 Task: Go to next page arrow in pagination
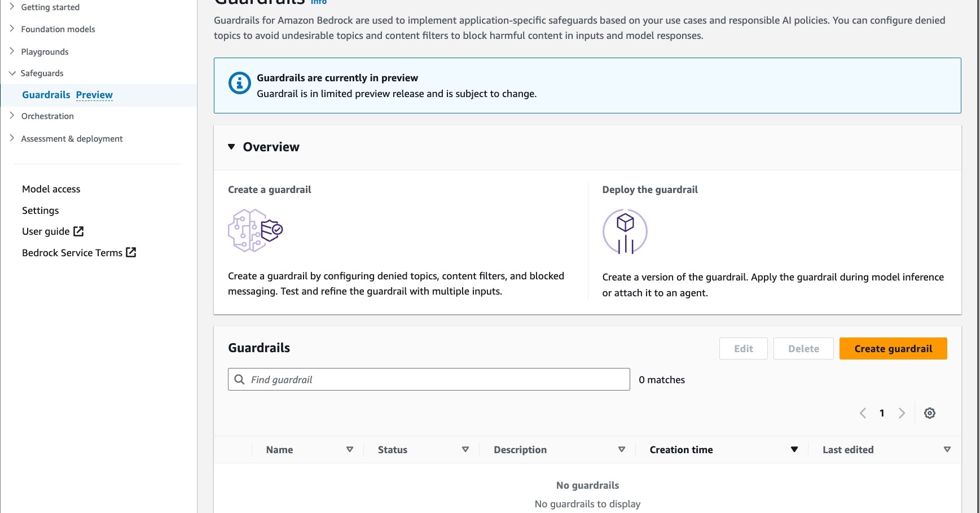tap(902, 413)
